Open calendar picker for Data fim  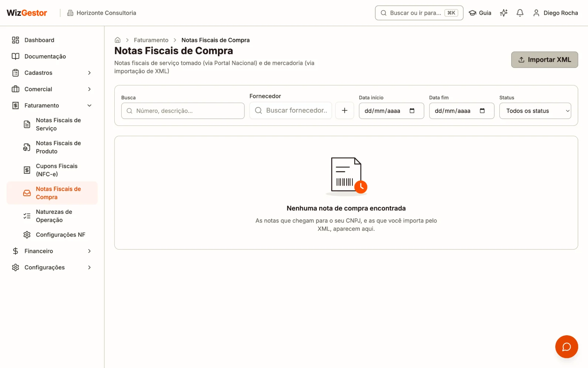coord(482,111)
